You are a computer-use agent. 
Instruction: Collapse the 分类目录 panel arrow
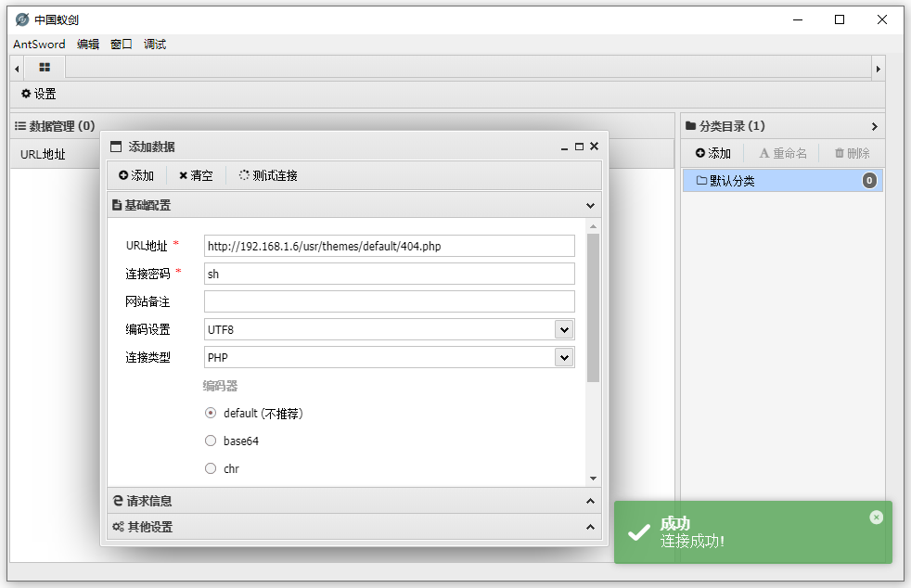tap(875, 126)
